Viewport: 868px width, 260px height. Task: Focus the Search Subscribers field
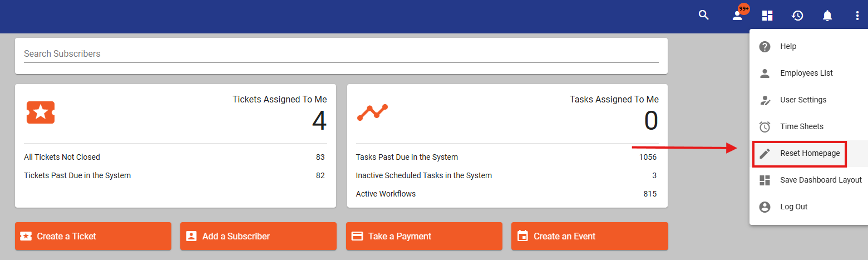[341, 54]
